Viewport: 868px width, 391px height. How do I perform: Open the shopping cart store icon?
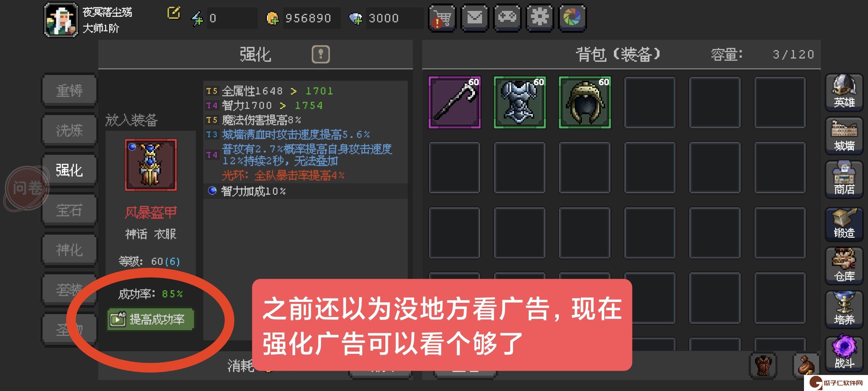[442, 18]
